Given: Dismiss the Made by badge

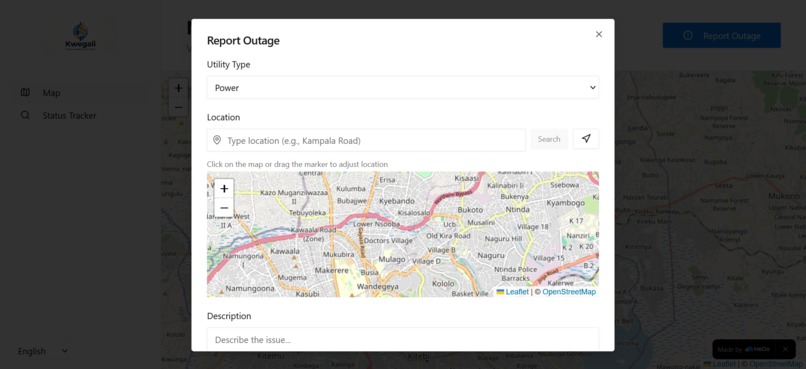Looking at the screenshot, I should [785, 349].
